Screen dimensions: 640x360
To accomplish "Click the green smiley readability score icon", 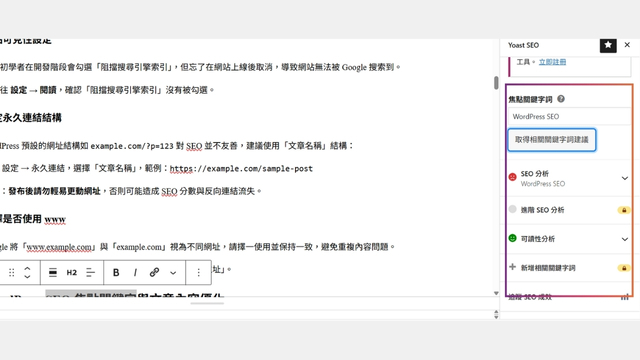I will pyautogui.click(x=513, y=238).
